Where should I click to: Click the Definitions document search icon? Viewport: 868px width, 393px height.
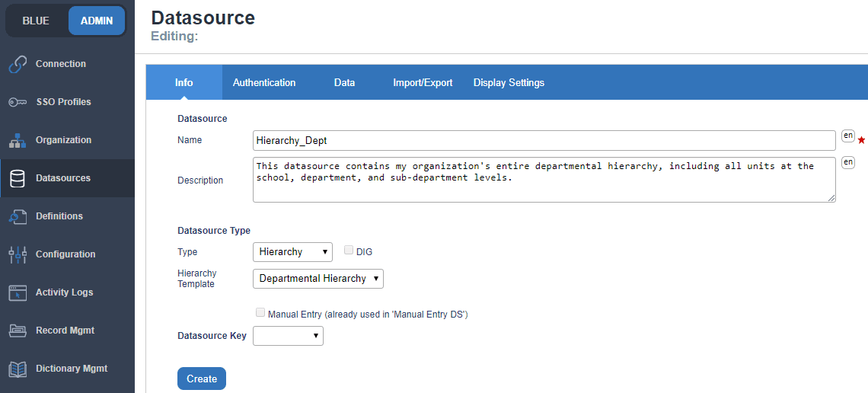coord(18,216)
